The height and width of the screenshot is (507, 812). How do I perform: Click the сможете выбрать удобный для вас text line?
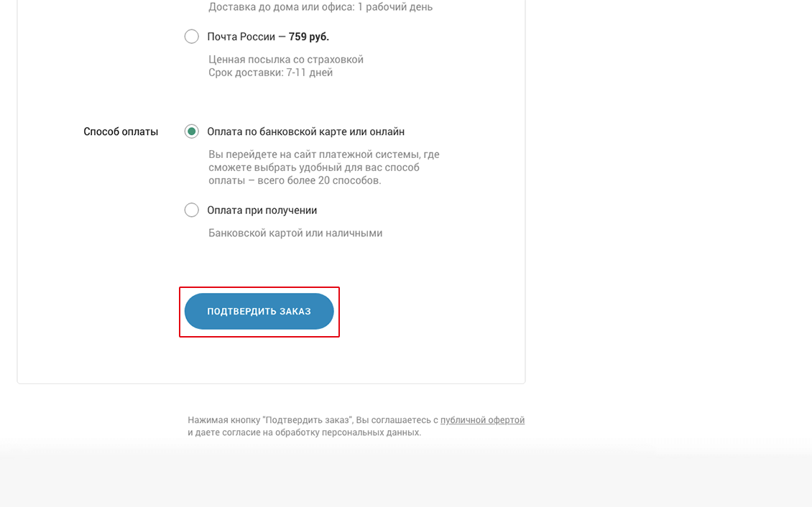[x=314, y=167]
